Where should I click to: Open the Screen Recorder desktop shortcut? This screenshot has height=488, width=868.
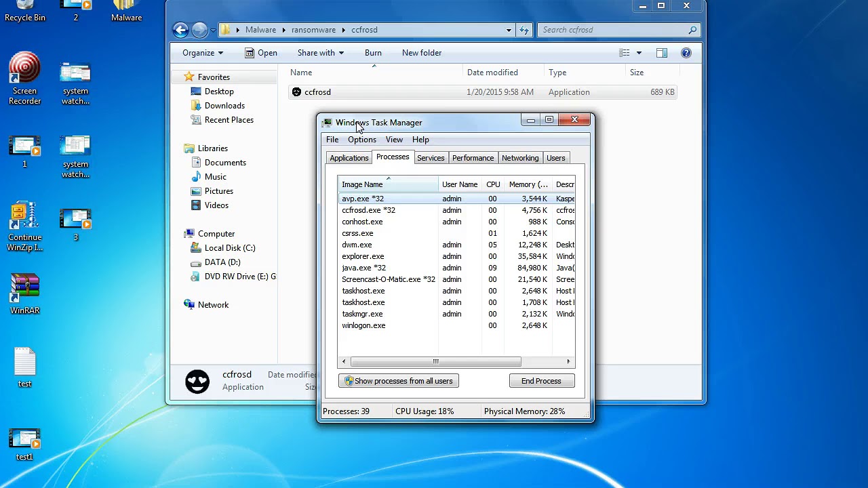tap(25, 78)
